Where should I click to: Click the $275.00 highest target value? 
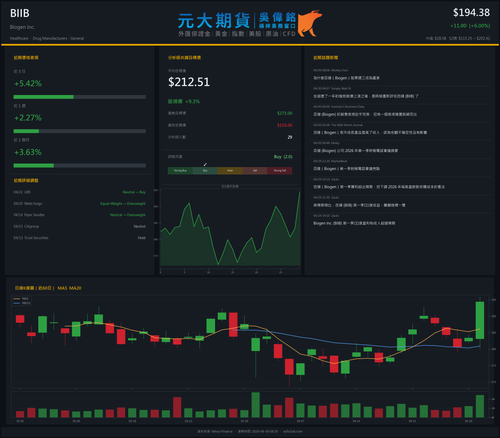pyautogui.click(x=285, y=113)
